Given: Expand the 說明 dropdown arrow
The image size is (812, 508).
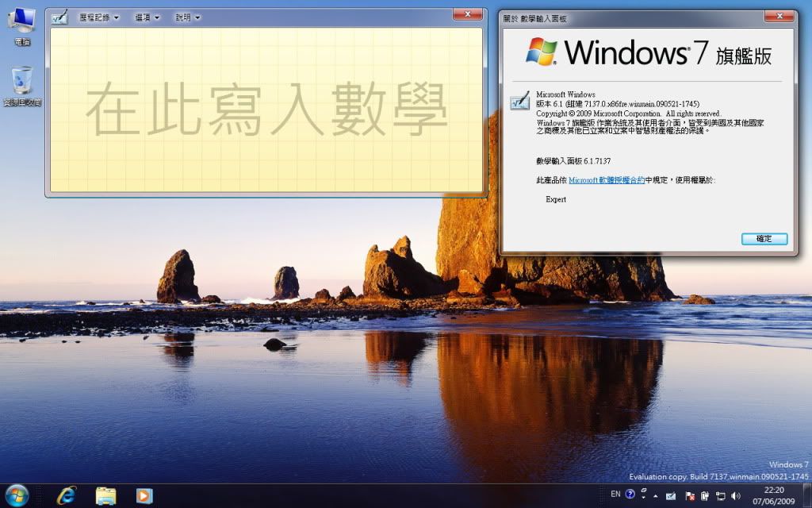Looking at the screenshot, I should 197,18.
